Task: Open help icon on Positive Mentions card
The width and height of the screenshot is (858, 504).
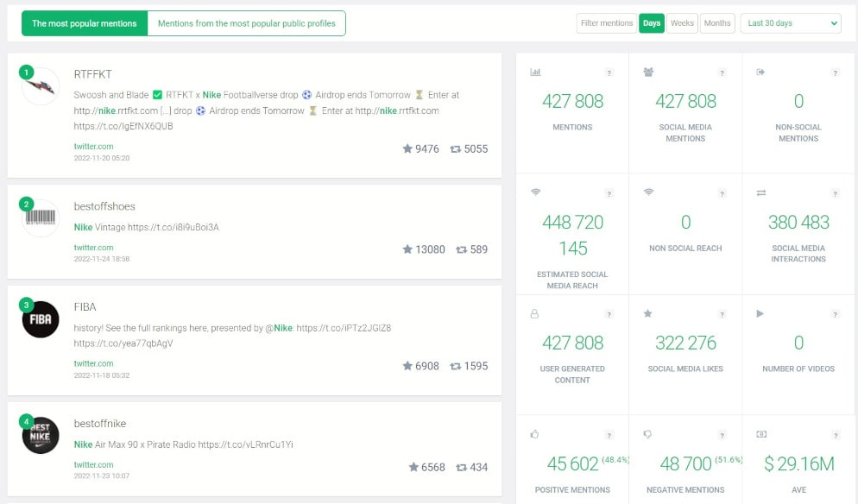Action: (x=609, y=436)
